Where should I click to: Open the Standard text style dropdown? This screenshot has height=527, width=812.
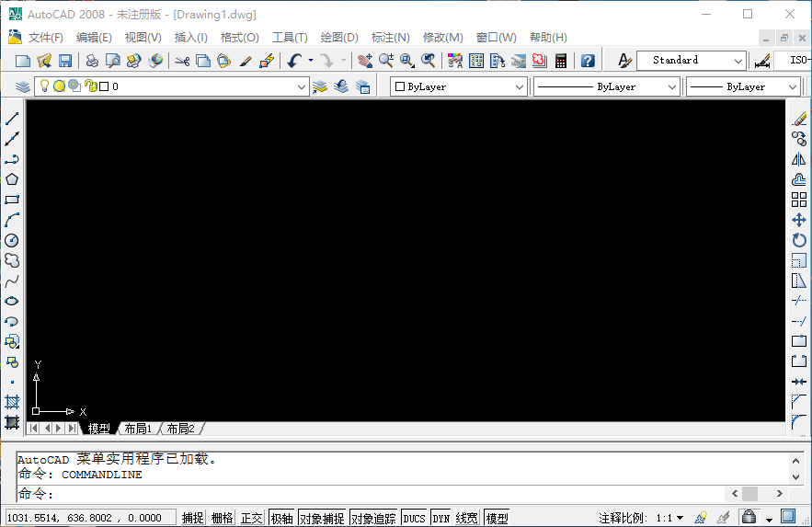pos(738,61)
